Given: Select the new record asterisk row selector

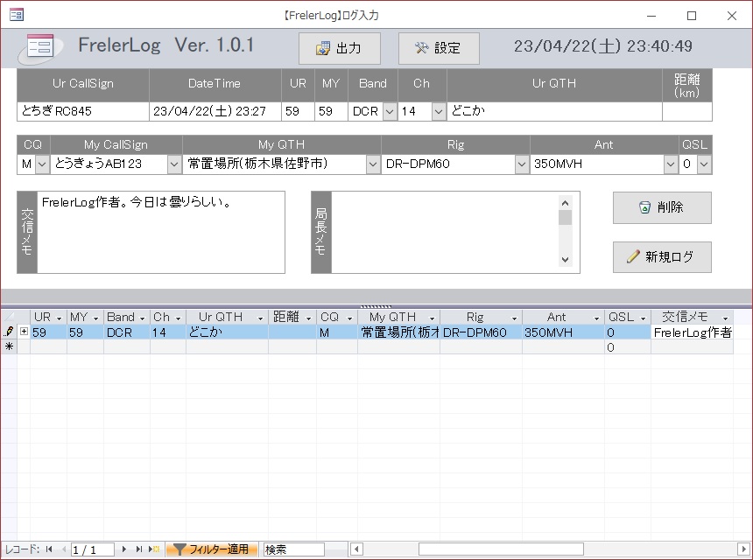Looking at the screenshot, I should pos(9,346).
